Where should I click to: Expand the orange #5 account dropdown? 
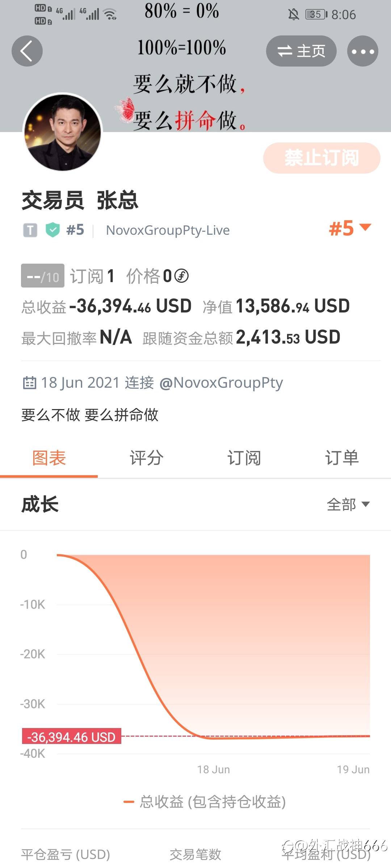(x=350, y=228)
